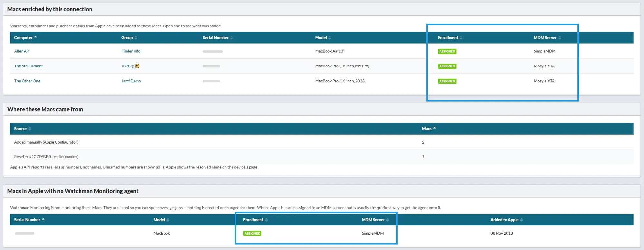Sort no-agent Macs table by Serial Number arrow

(x=43, y=219)
